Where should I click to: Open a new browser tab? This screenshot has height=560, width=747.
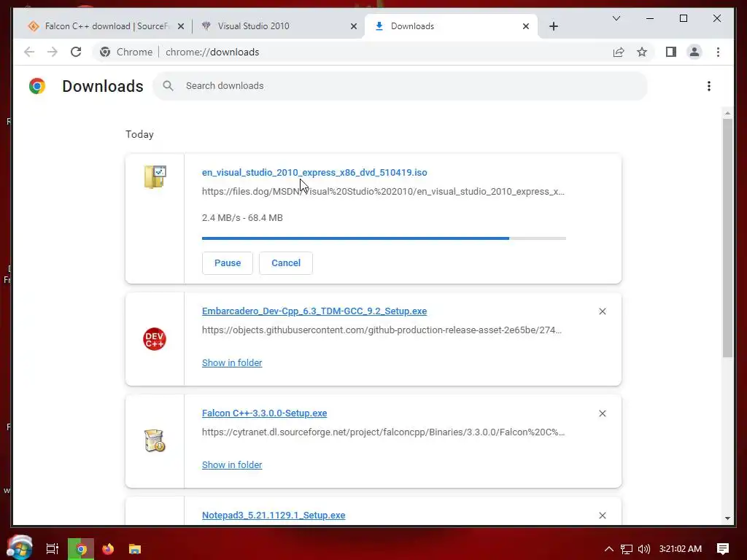pyautogui.click(x=553, y=26)
